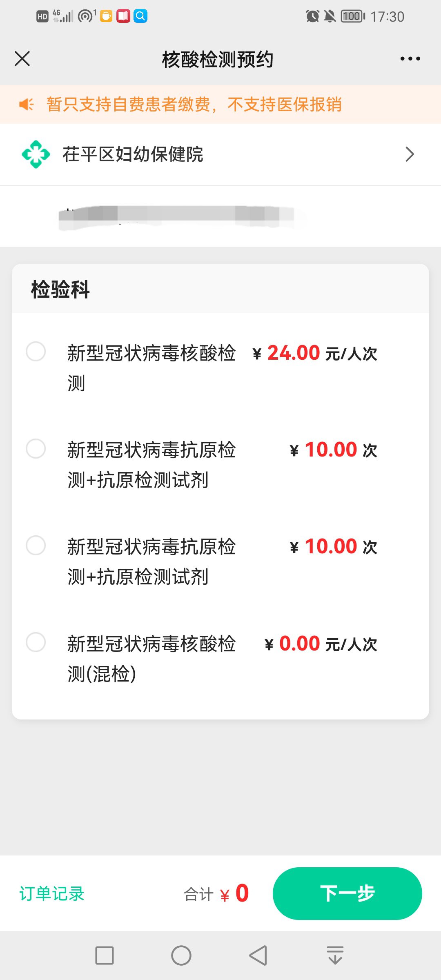Open 订单记录 order records
The width and height of the screenshot is (441, 980).
(52, 894)
